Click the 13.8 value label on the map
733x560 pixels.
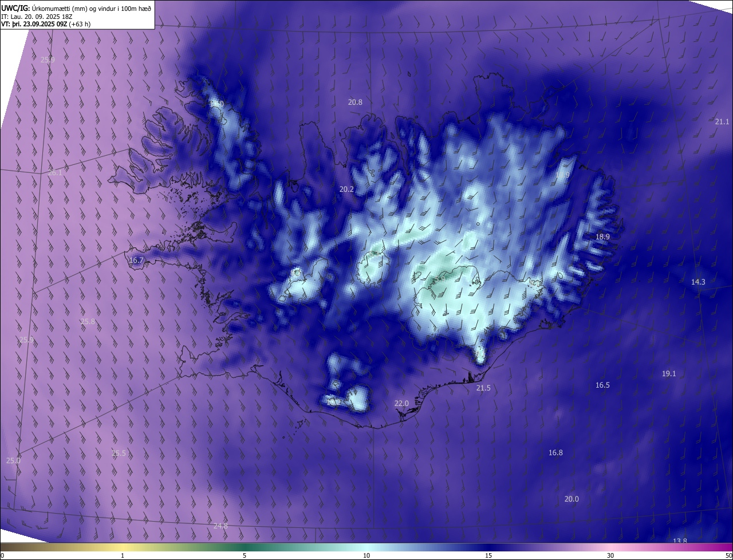point(680,541)
